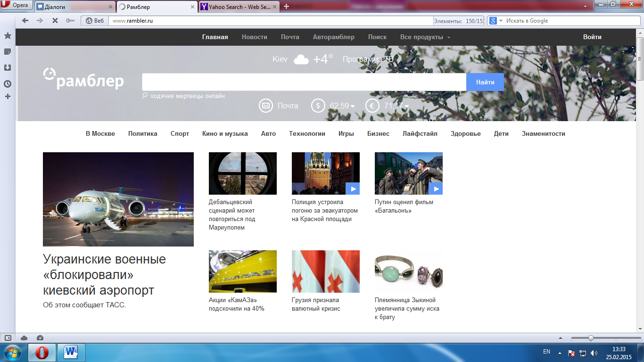The height and width of the screenshot is (362, 644).
Task: Open the closed tabs list arrow in title bar
Action: coord(585,7)
